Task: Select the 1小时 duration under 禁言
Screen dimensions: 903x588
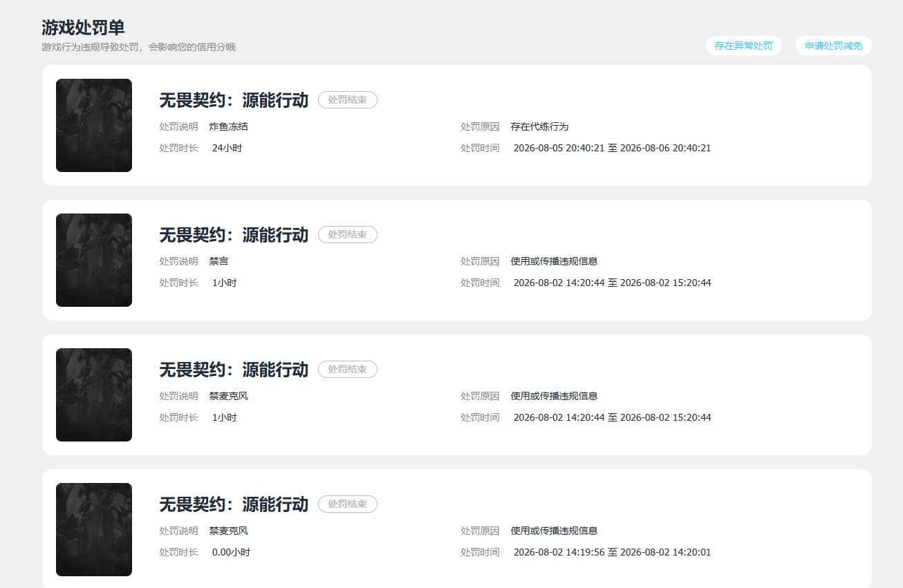Action: click(x=224, y=283)
